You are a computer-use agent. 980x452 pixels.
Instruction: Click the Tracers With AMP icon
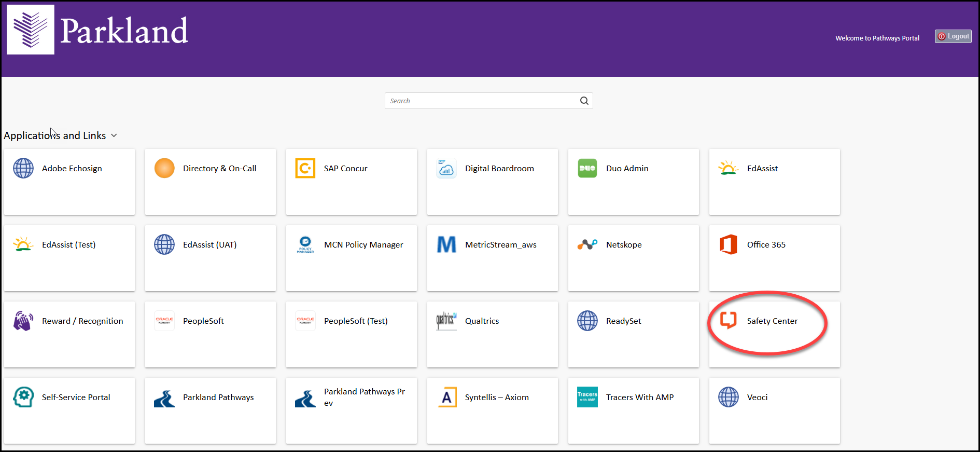coord(587,397)
